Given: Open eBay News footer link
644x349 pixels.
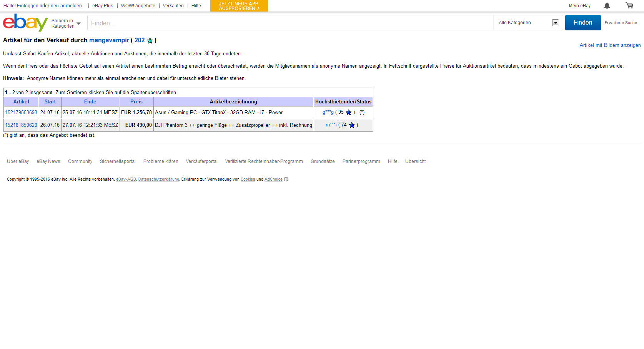Looking at the screenshot, I should tap(48, 161).
